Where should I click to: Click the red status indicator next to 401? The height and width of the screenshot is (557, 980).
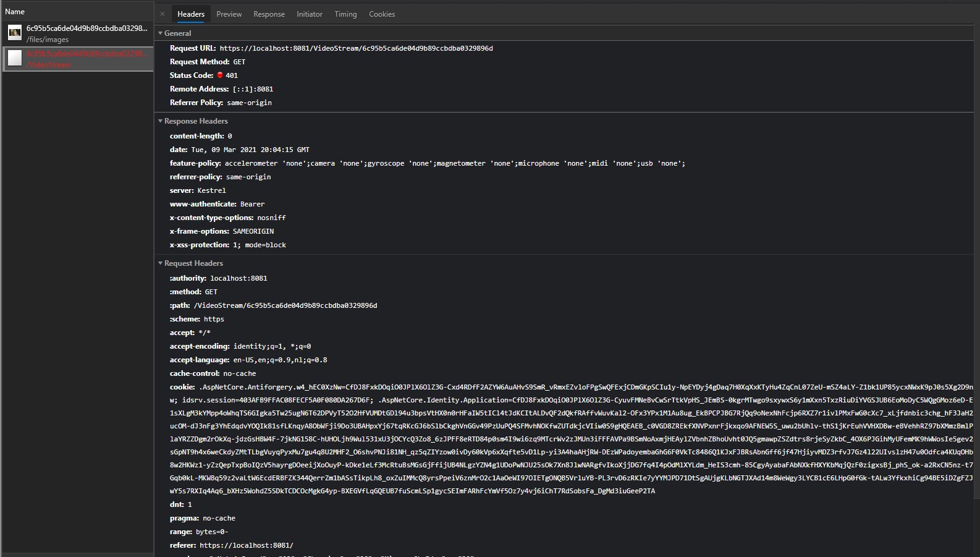[x=220, y=75]
